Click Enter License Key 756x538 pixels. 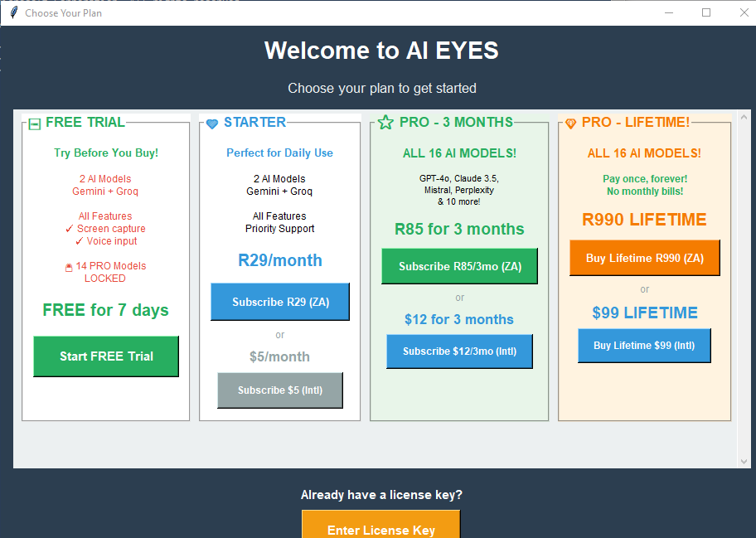380,529
